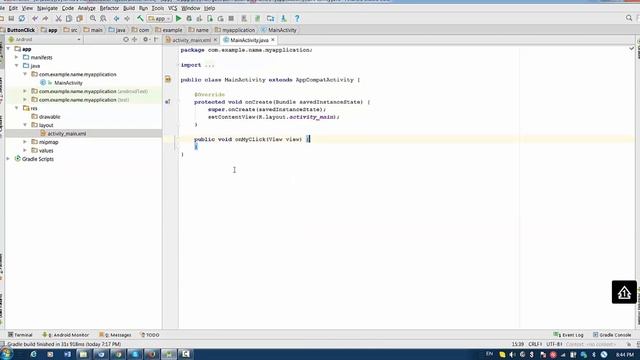Screen dimensions: 640x360
Task: Click the CRLF line separator status
Action: coord(535,344)
